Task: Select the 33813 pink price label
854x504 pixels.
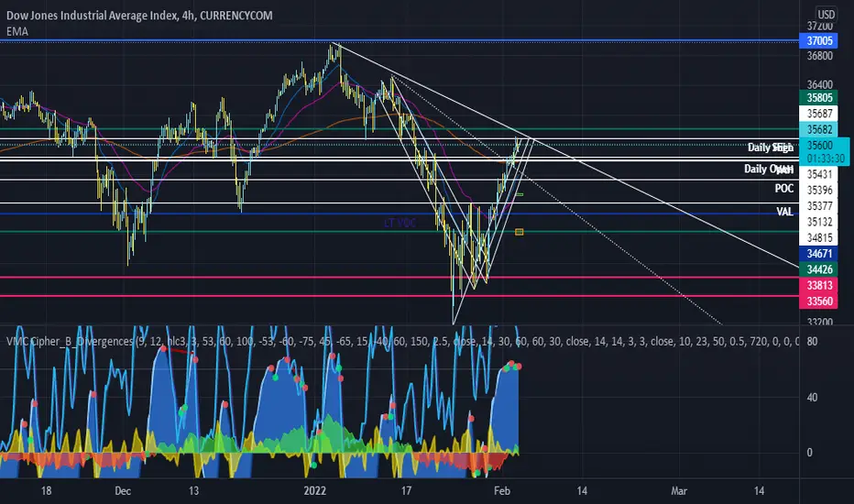Action: (x=818, y=285)
